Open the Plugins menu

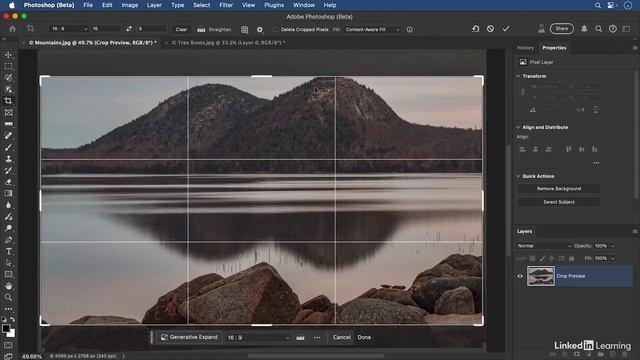click(274, 5)
